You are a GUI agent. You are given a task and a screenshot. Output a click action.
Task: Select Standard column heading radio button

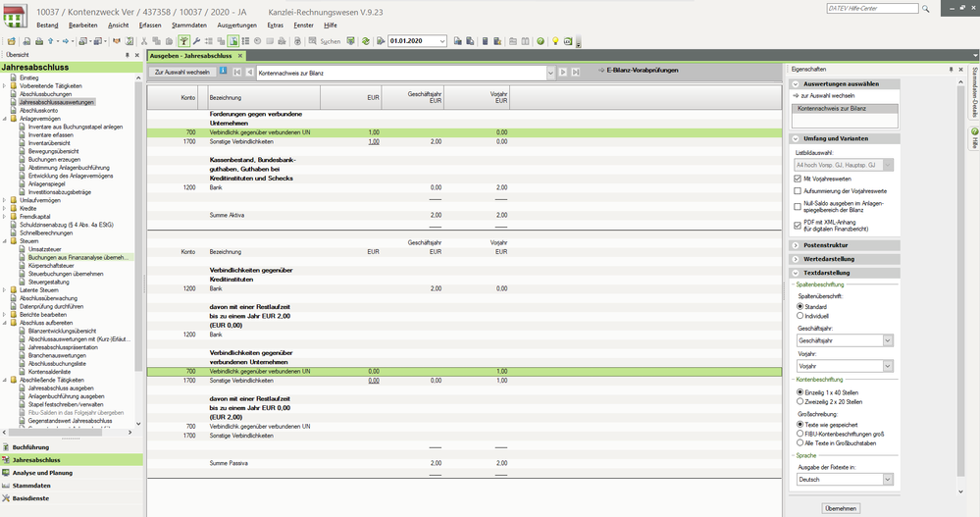800,307
